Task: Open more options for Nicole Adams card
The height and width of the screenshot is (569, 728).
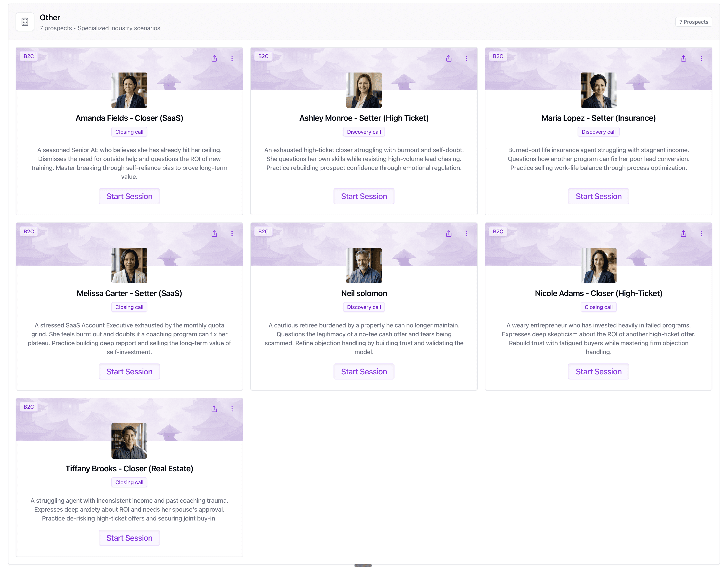Action: click(x=701, y=234)
